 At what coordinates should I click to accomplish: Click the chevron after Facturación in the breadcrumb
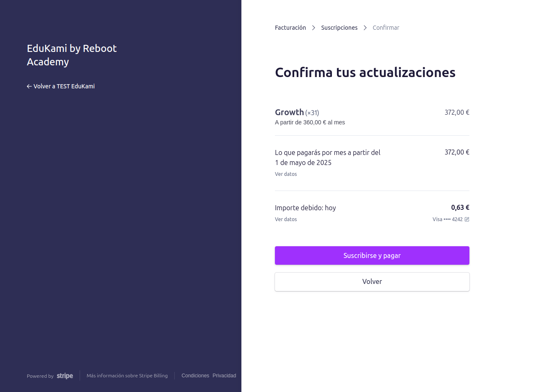313,28
